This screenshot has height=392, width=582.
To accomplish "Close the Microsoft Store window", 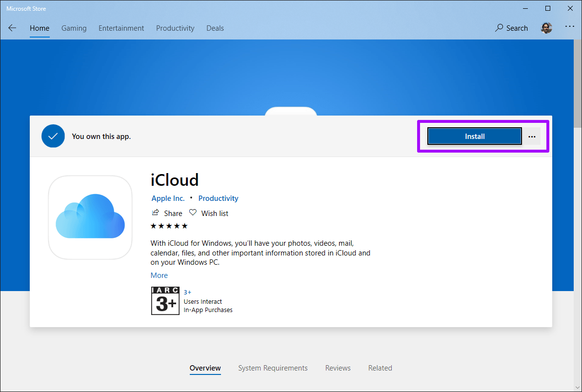I will tap(570, 8).
